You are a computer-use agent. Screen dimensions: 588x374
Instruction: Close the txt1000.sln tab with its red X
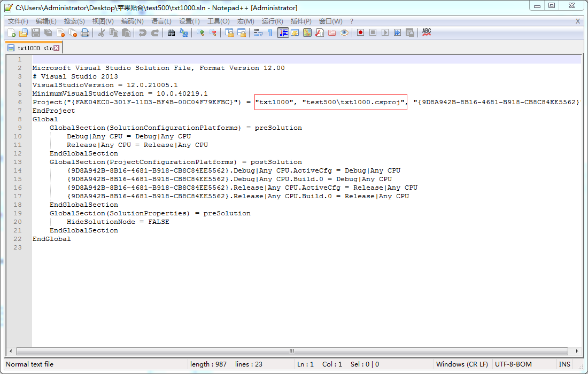pyautogui.click(x=56, y=48)
